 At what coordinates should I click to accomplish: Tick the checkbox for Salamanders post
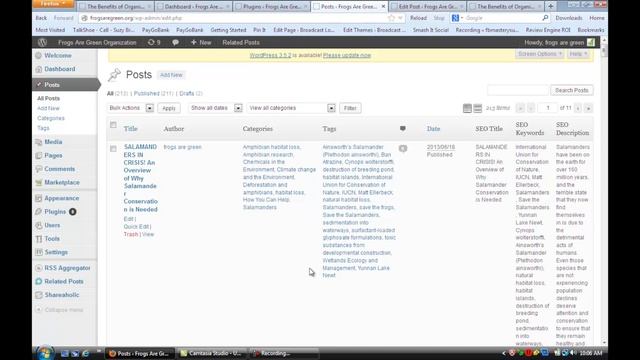point(113,149)
